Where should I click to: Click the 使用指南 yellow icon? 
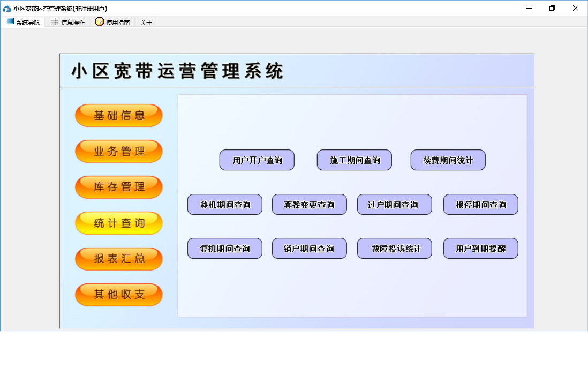100,21
